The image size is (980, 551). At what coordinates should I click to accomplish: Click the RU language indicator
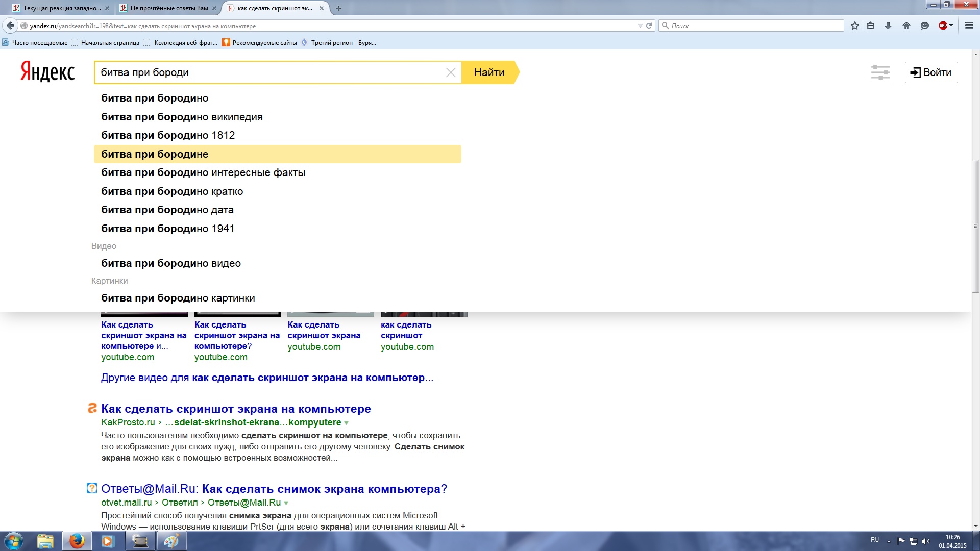click(x=875, y=540)
